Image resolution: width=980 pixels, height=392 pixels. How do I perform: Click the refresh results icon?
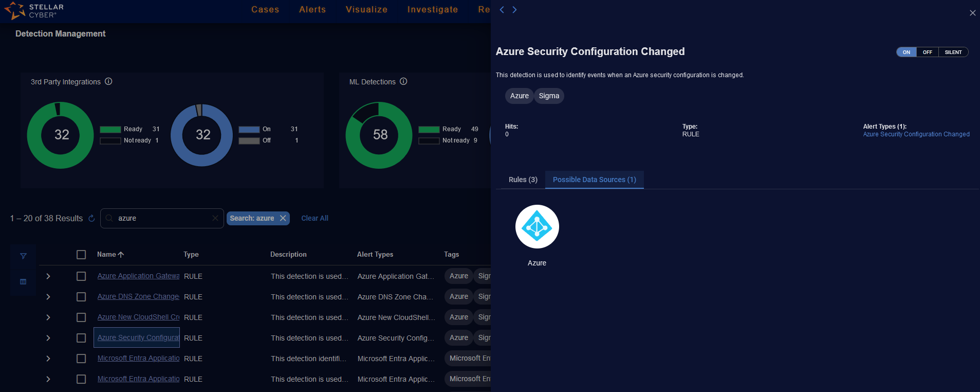coord(91,218)
